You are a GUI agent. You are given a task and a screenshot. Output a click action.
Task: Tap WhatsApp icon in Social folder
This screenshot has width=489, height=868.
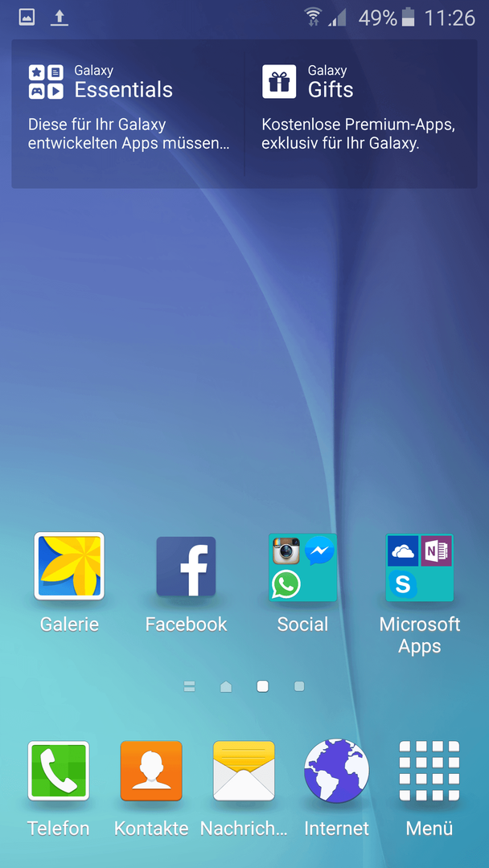(x=286, y=584)
